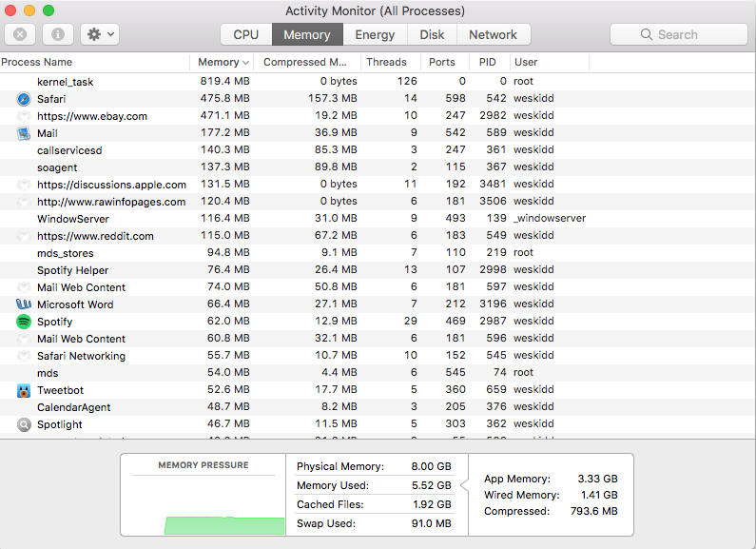This screenshot has width=756, height=549.
Task: Click the search magnifier icon
Action: [647, 34]
